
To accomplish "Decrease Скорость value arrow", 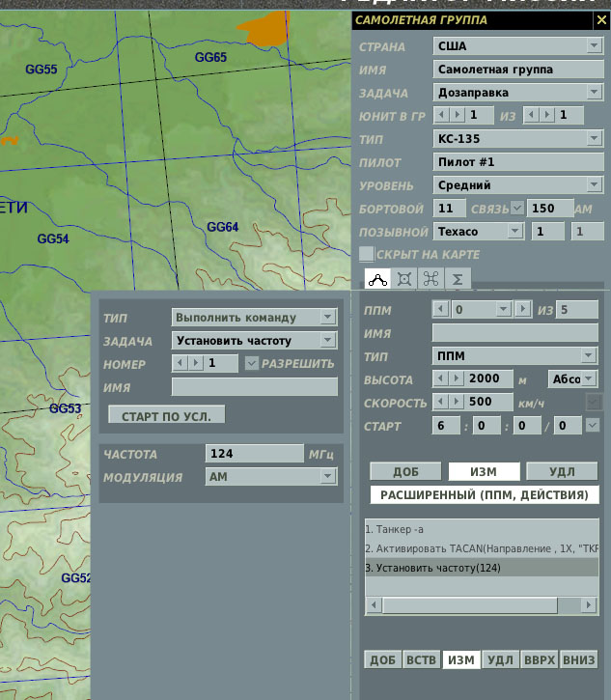I will 440,402.
